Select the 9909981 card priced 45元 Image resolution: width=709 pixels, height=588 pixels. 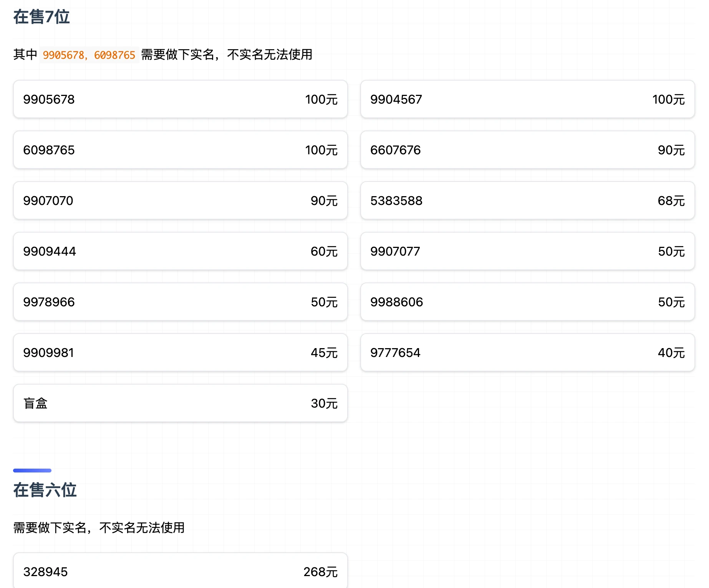pos(180,353)
